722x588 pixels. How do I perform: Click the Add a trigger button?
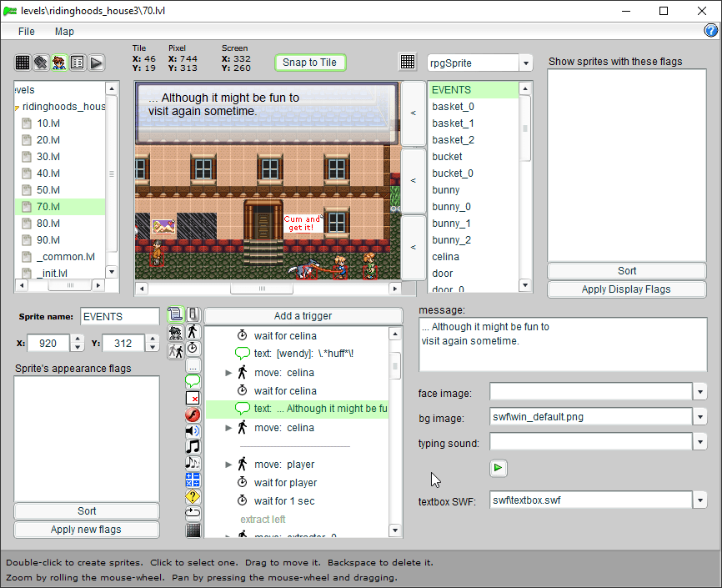tap(303, 316)
